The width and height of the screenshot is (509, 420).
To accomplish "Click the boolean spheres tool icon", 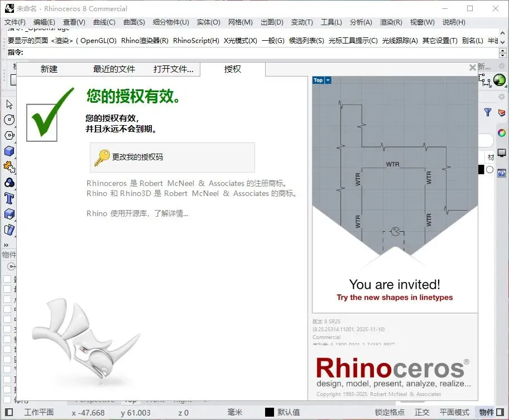I will [9, 183].
